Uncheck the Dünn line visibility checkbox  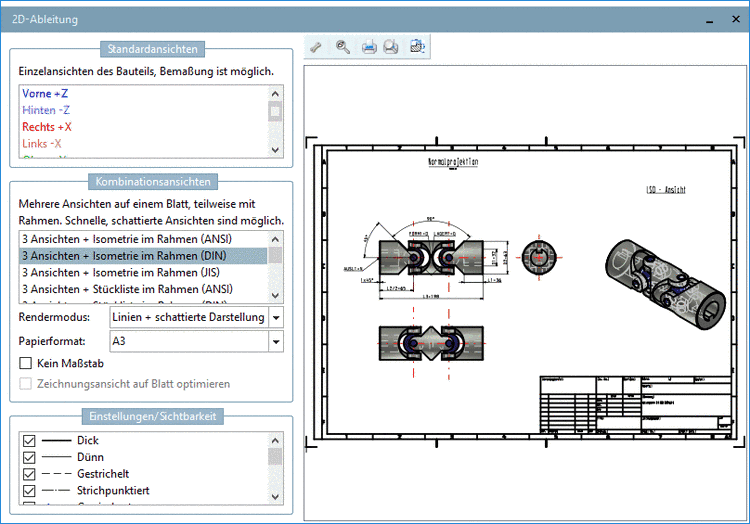coord(29,458)
